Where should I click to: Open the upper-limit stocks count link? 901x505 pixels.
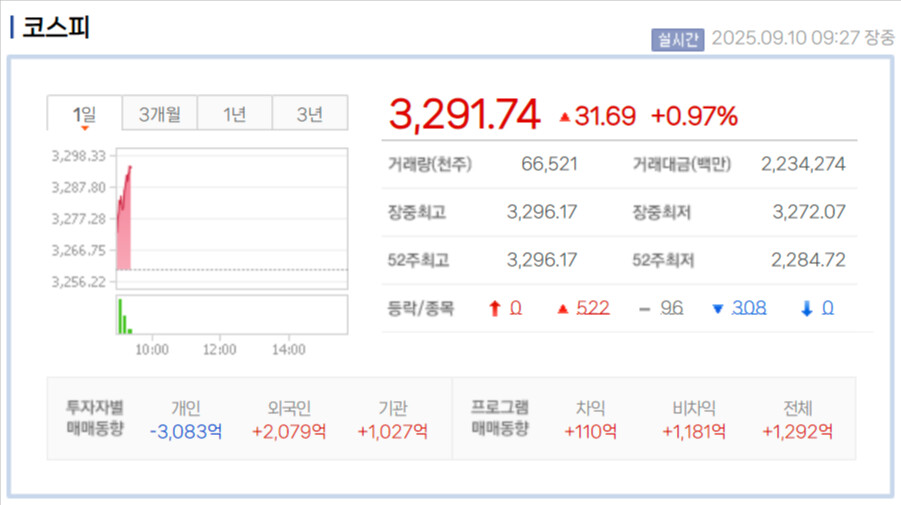pos(515,308)
